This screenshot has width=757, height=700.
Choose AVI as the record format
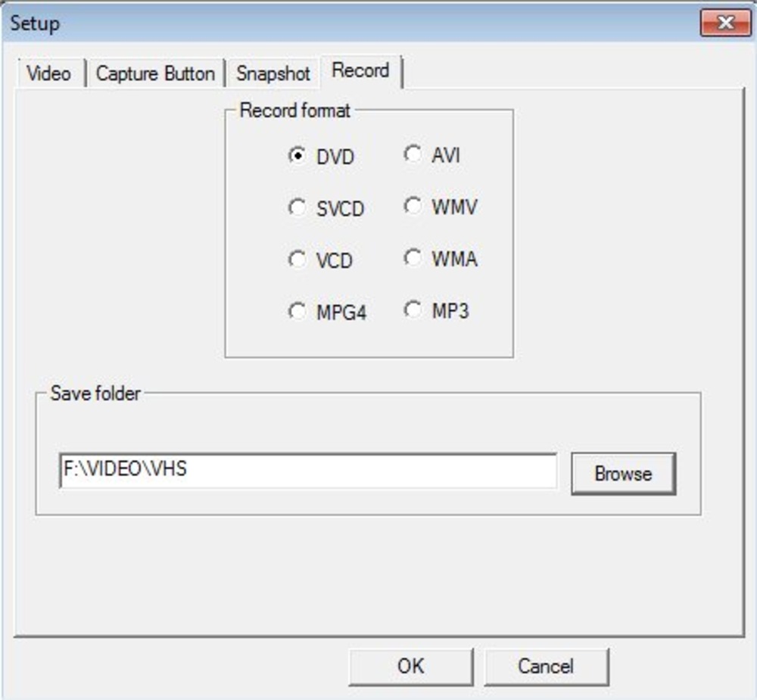(x=413, y=154)
